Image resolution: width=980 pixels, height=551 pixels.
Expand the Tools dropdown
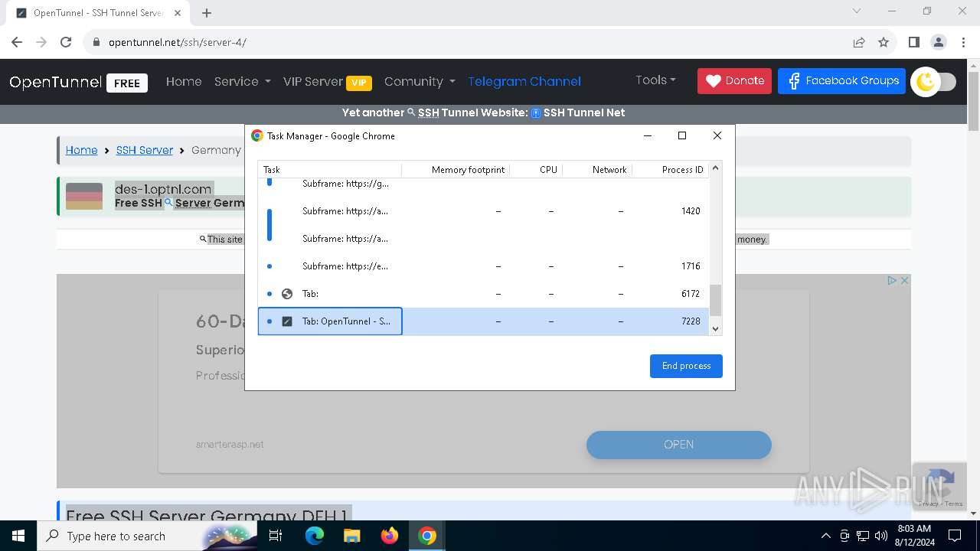pyautogui.click(x=655, y=80)
